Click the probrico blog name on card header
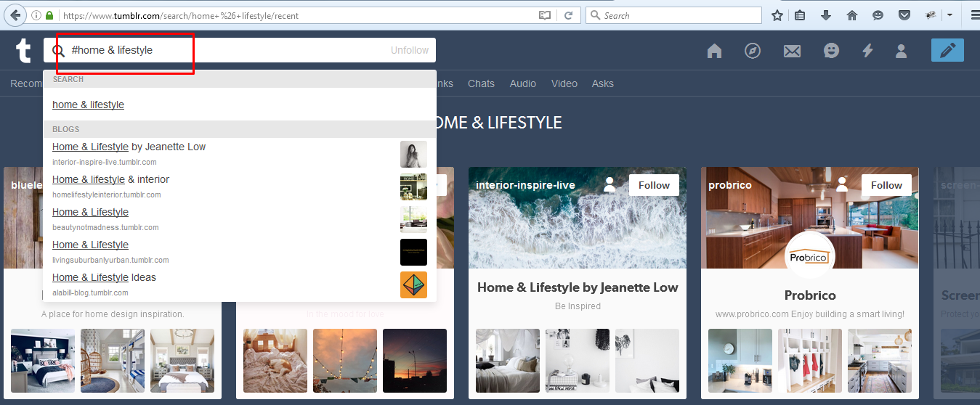Image resolution: width=980 pixels, height=405 pixels. pos(730,185)
